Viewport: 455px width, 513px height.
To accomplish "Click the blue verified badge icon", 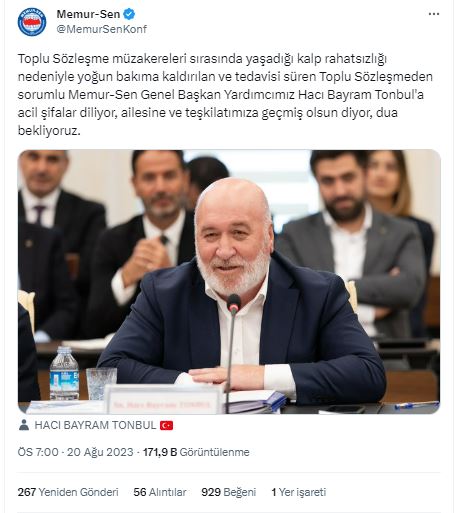I will point(129,14).
